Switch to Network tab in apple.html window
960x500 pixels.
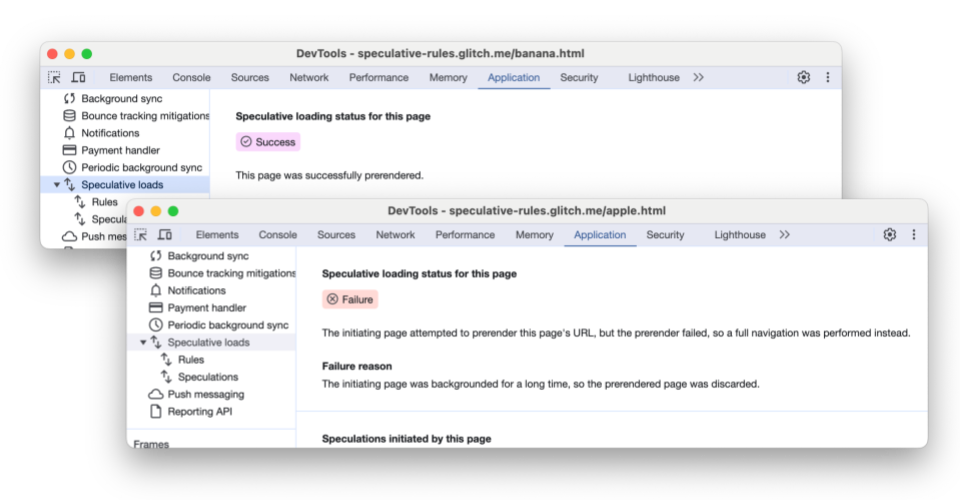click(x=395, y=235)
